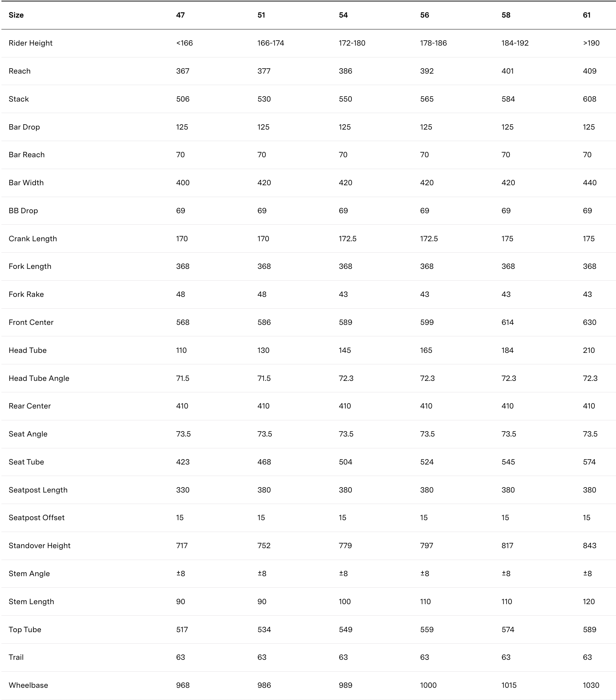Click the Crank Length row label
This screenshot has height=700, width=616.
pyautogui.click(x=33, y=239)
